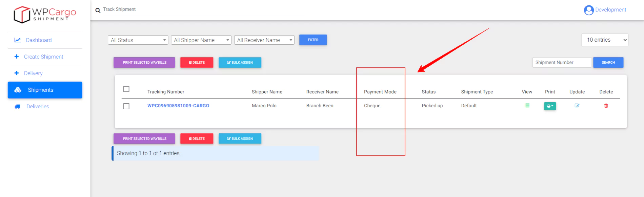Open the All Receiver Name dropdown
Image resolution: width=644 pixels, height=197 pixels.
coord(264,40)
